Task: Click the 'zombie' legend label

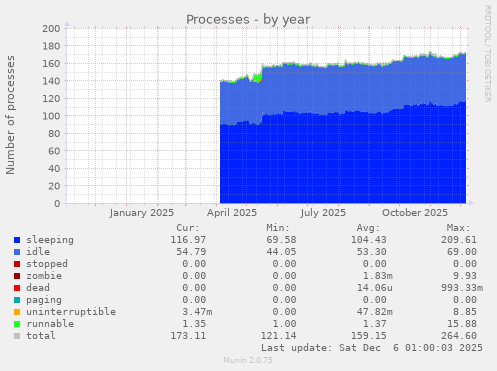Action: (44, 276)
